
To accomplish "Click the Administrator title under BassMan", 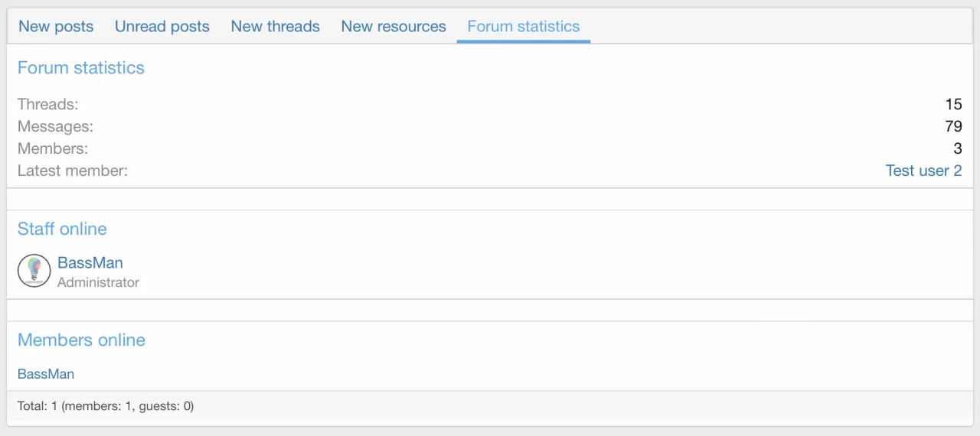I will pyautogui.click(x=98, y=282).
